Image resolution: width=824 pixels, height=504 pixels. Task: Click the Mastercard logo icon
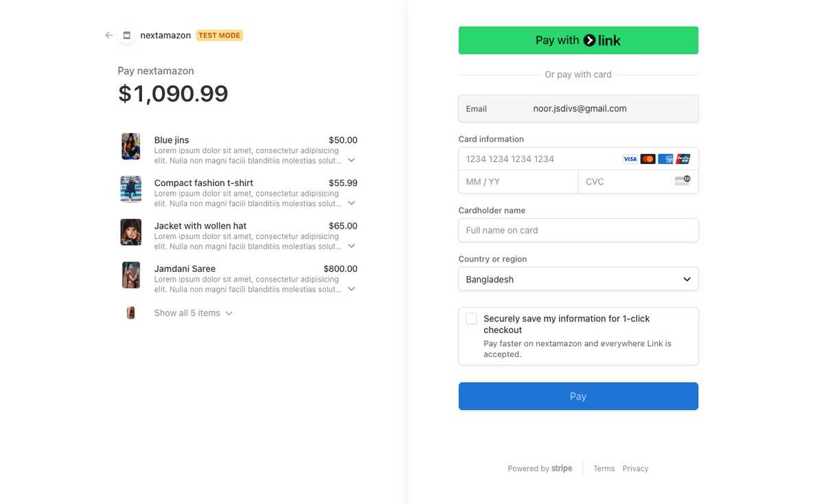(x=648, y=159)
